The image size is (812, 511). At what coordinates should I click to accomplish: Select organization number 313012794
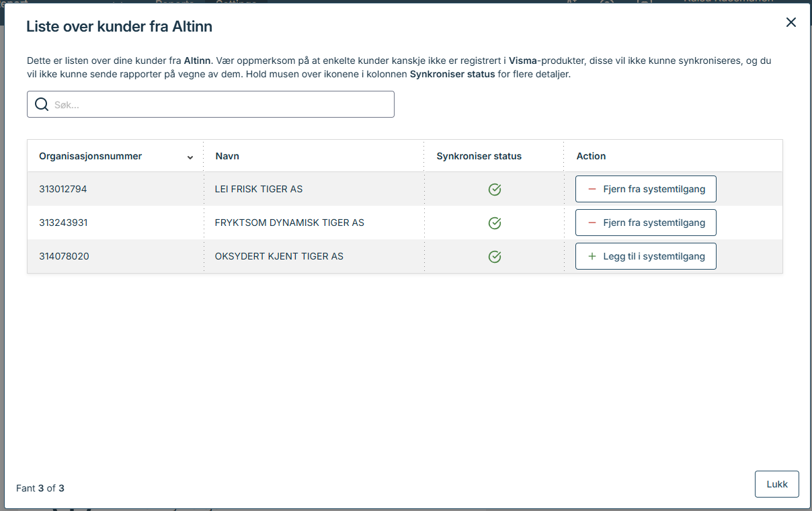coord(63,189)
